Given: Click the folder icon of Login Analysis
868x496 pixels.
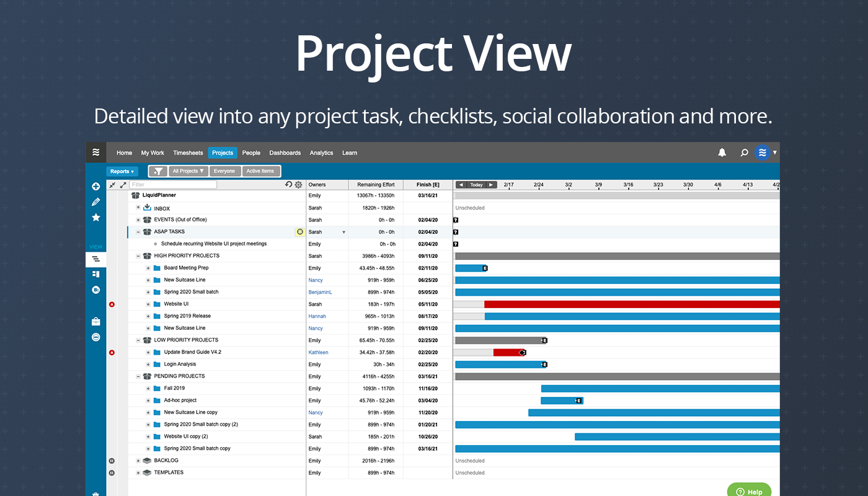Looking at the screenshot, I should (157, 365).
